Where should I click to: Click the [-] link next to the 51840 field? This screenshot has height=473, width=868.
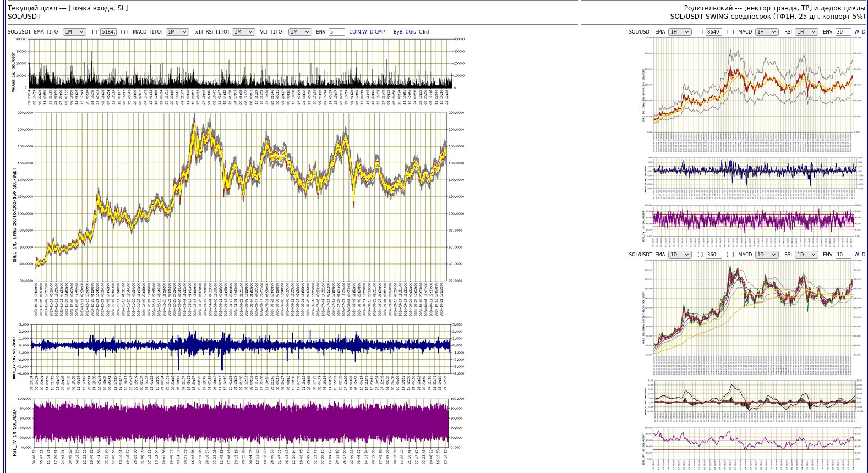tap(95, 32)
